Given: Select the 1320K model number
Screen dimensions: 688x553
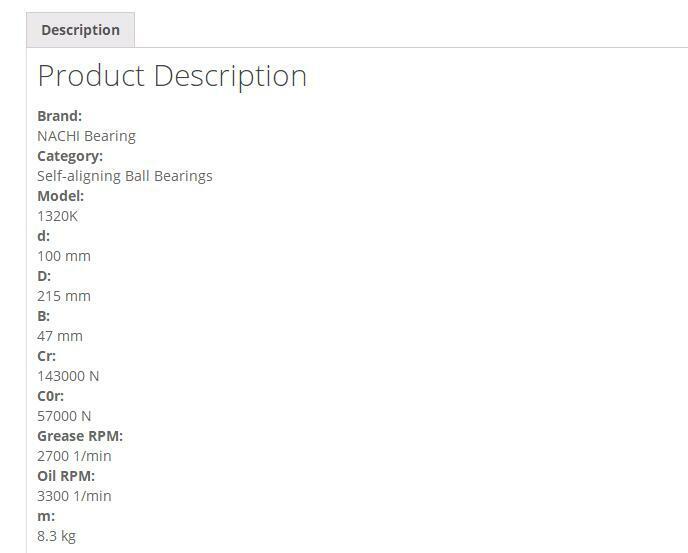Looking at the screenshot, I should click(x=57, y=216).
